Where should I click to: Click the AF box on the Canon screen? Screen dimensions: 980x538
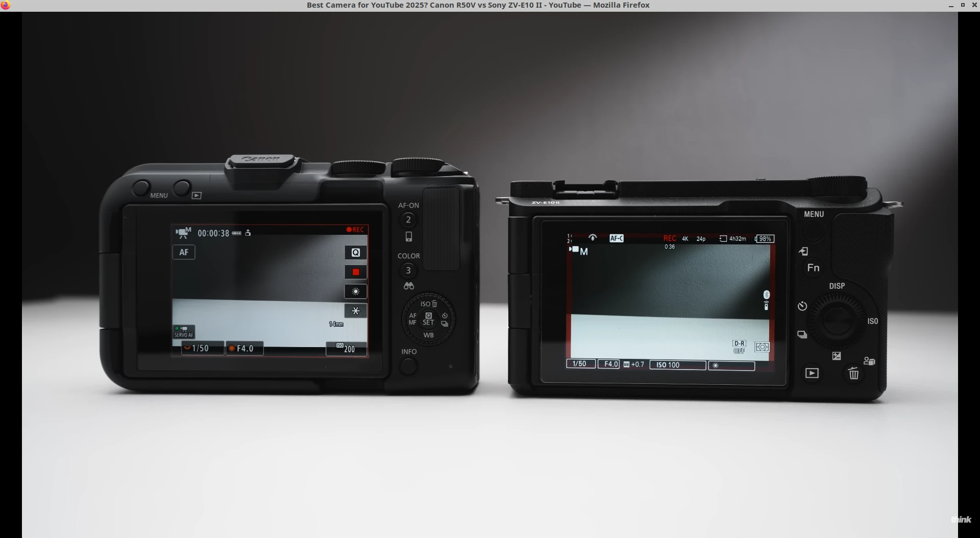[x=184, y=252]
